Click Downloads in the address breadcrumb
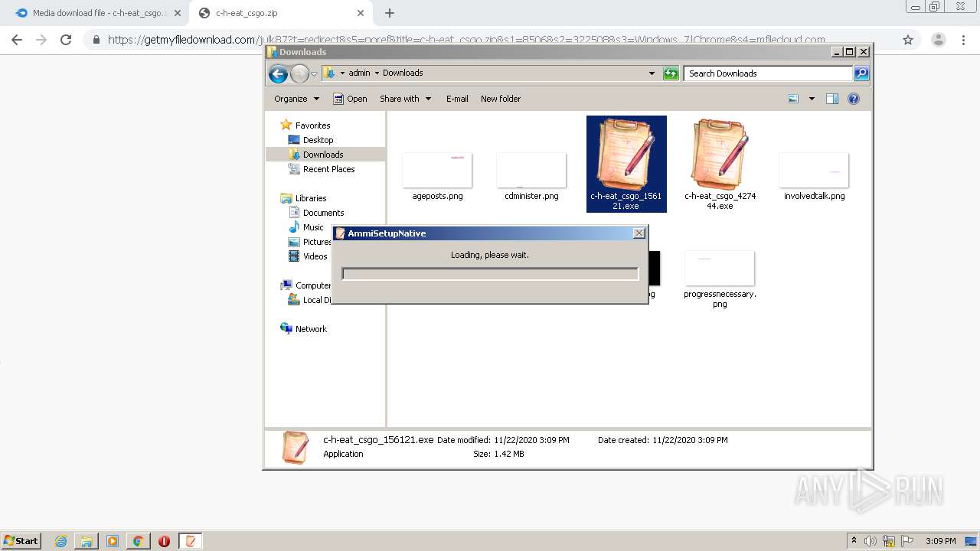The width and height of the screenshot is (980, 551). [x=403, y=73]
